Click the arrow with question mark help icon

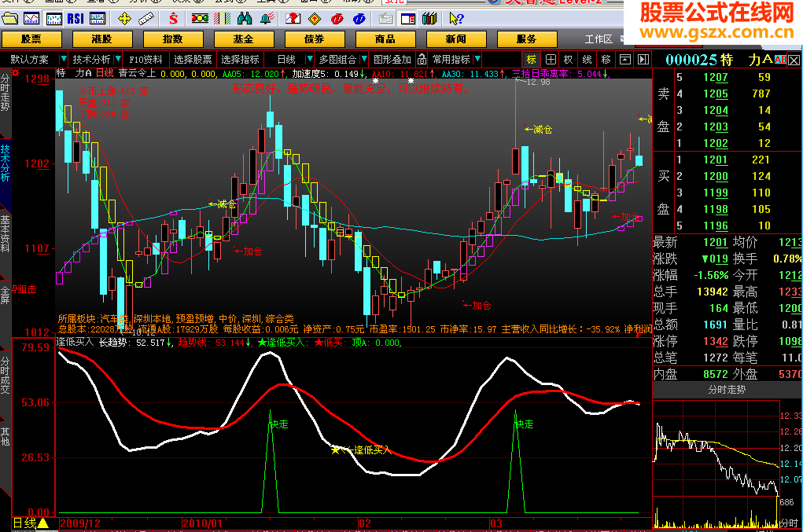click(456, 20)
